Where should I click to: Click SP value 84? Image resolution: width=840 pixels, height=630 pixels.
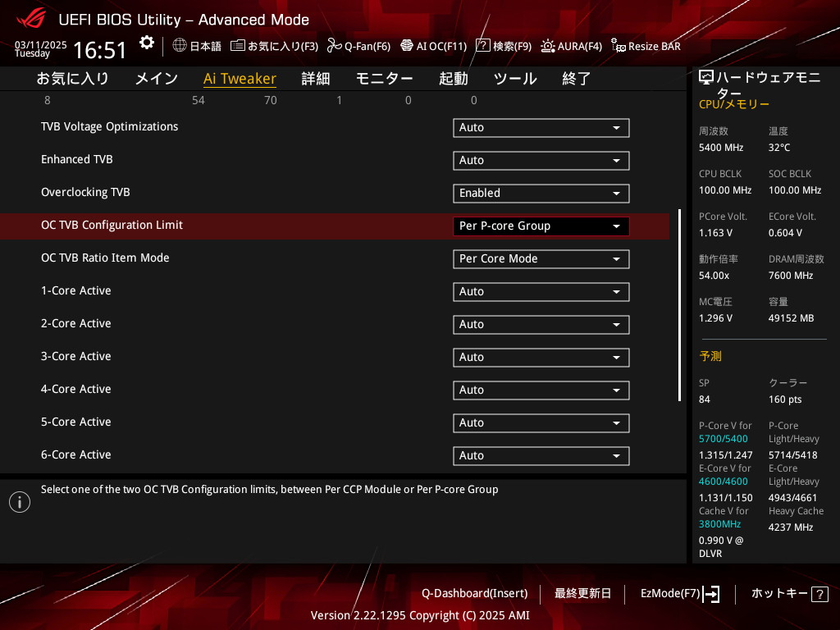pos(705,399)
